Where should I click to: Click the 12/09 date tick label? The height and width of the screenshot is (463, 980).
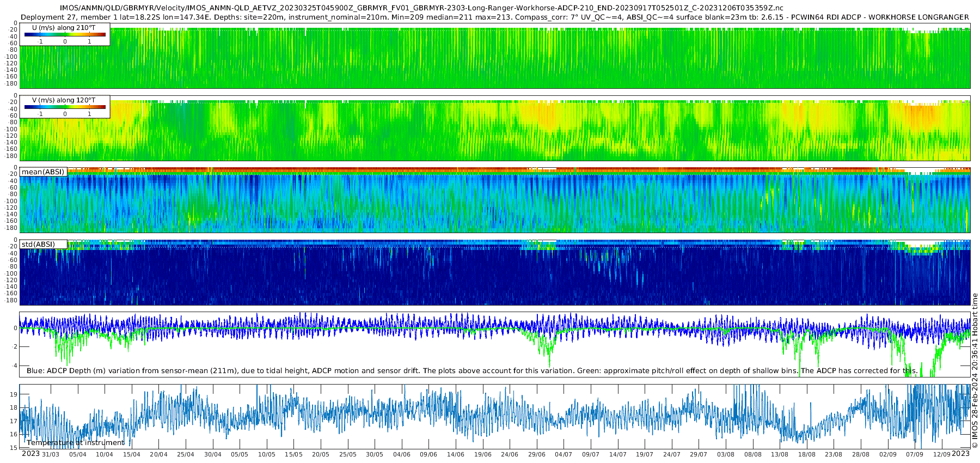pos(941,454)
